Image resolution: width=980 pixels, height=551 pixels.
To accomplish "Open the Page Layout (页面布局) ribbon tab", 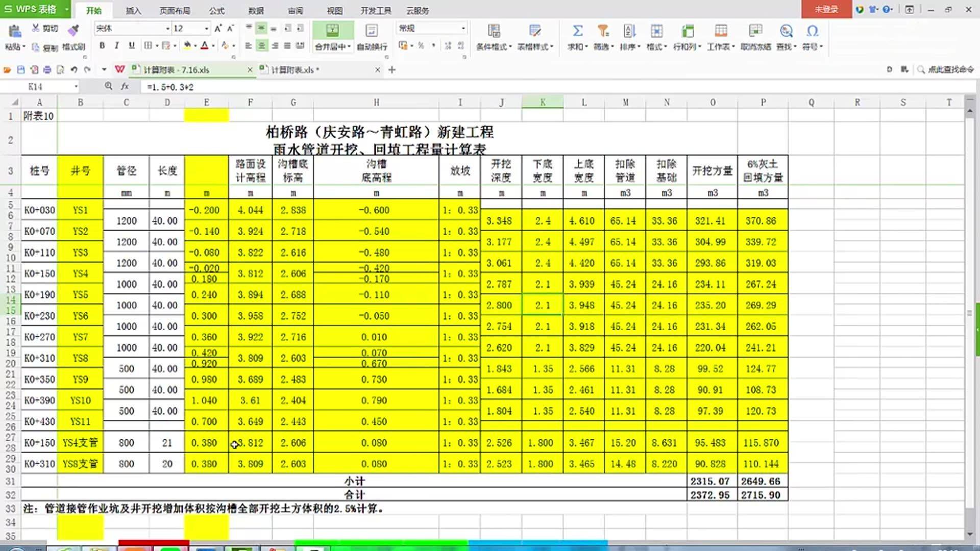I will pyautogui.click(x=175, y=11).
